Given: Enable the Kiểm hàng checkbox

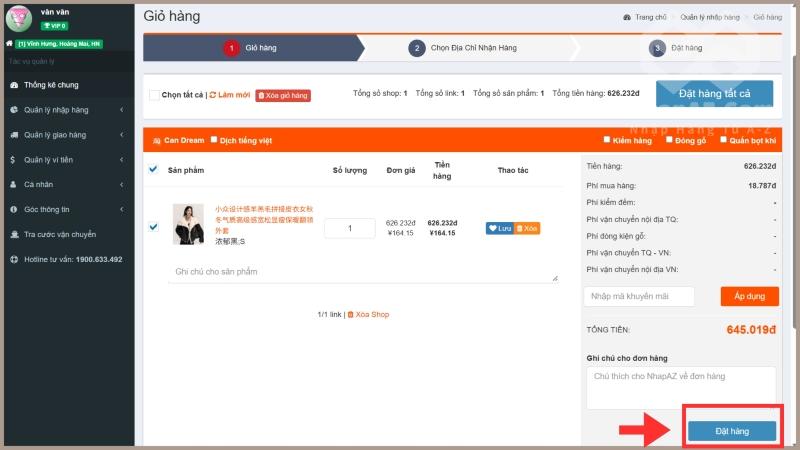Looking at the screenshot, I should point(606,141).
